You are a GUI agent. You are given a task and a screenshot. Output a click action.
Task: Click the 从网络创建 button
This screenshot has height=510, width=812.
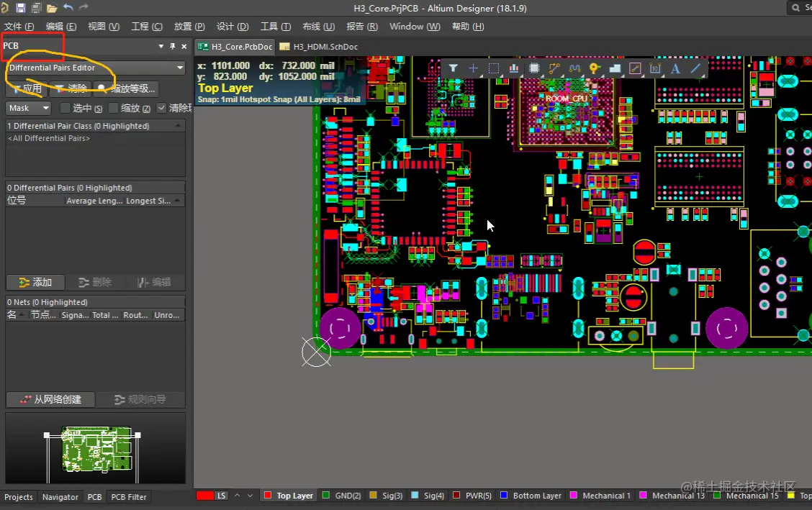coord(50,399)
